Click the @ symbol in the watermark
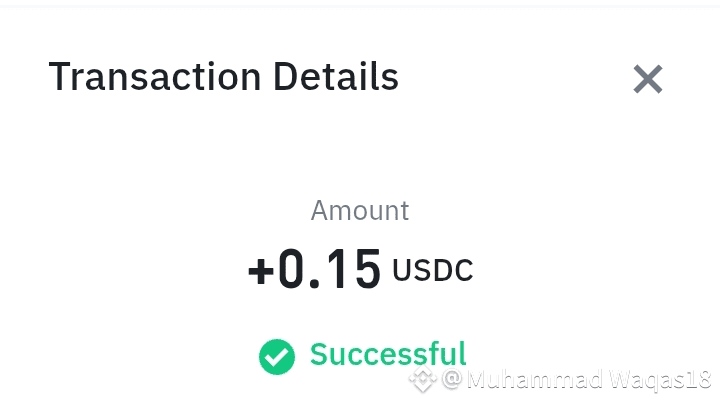Viewport: 720px width, 404px height. pos(451,380)
